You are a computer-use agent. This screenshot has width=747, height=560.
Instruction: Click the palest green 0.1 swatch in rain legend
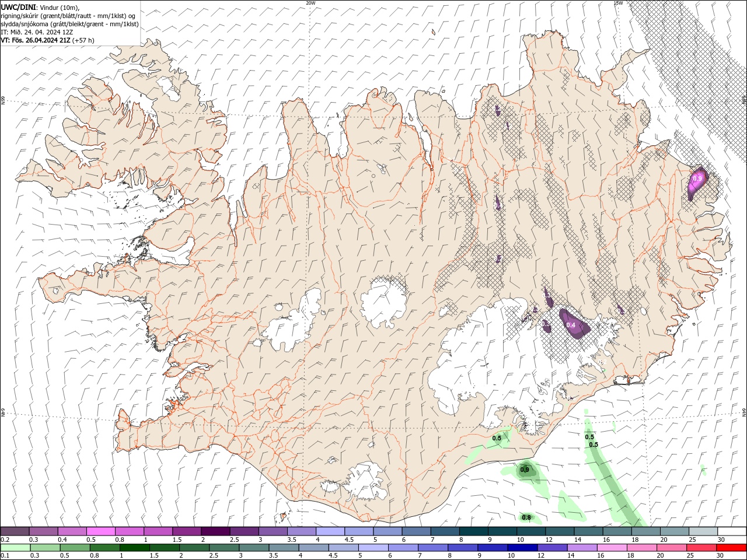click(15, 548)
